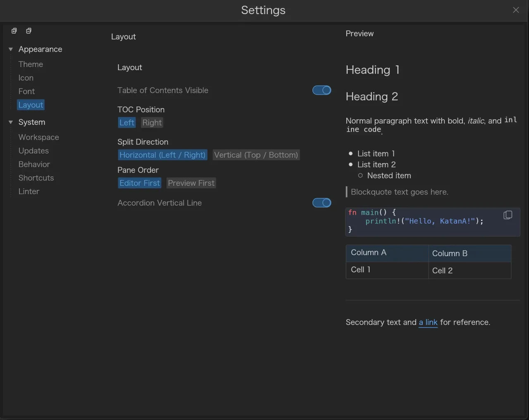Click 'List item 1' in preview
Image resolution: width=529 pixels, height=420 pixels.
(x=376, y=154)
